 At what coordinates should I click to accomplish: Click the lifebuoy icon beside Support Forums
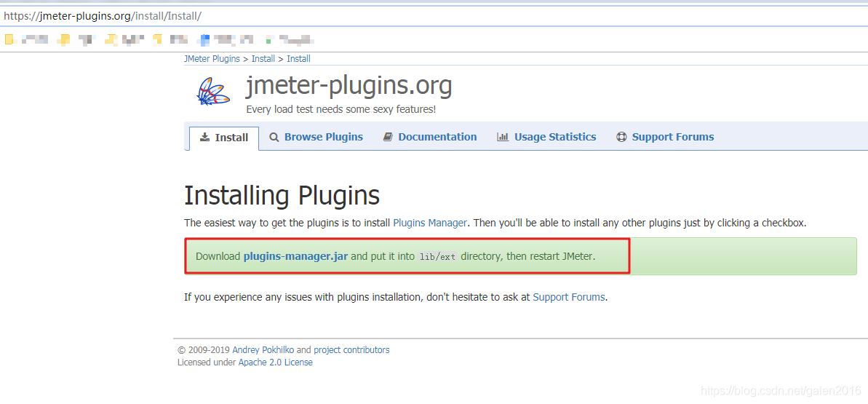click(x=621, y=137)
